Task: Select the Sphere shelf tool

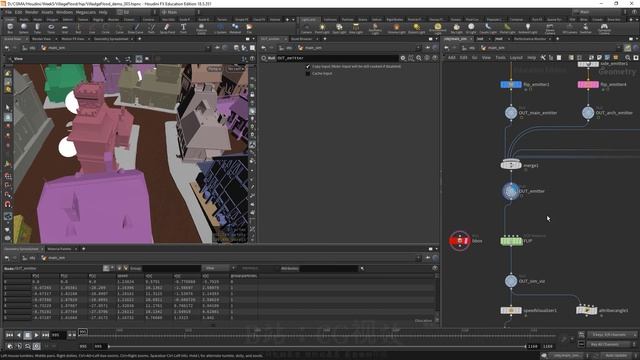Action: tap(24, 28)
